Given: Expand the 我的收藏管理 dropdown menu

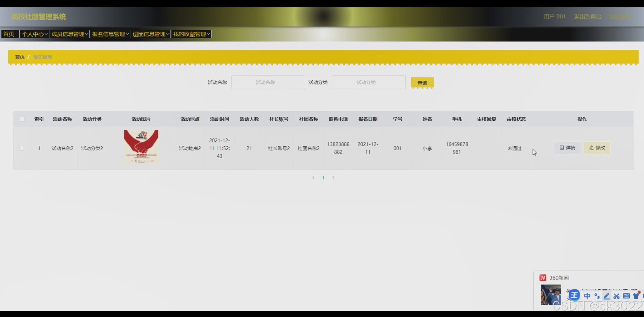Looking at the screenshot, I should pyautogui.click(x=191, y=34).
